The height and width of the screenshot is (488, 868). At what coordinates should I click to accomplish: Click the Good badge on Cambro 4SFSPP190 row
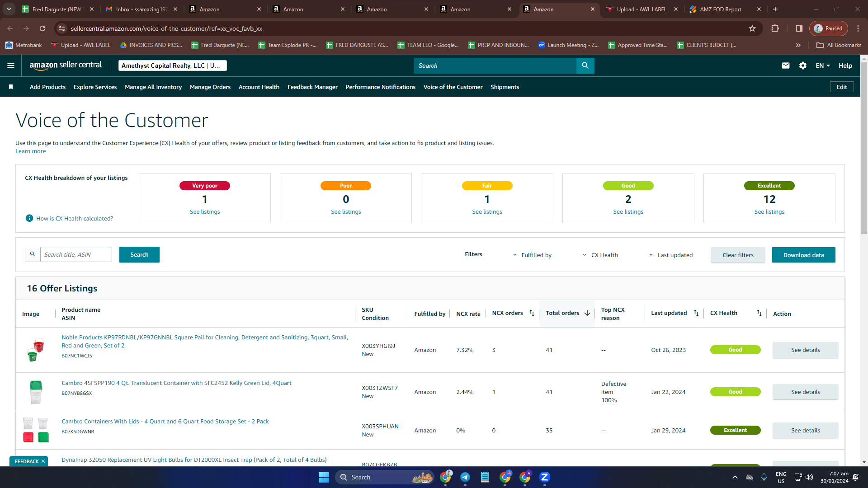point(735,392)
